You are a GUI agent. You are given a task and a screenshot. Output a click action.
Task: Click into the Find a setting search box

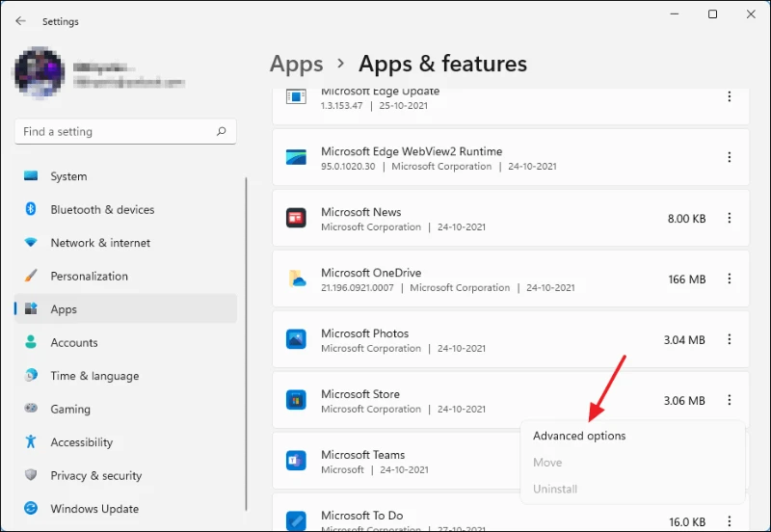coord(125,131)
